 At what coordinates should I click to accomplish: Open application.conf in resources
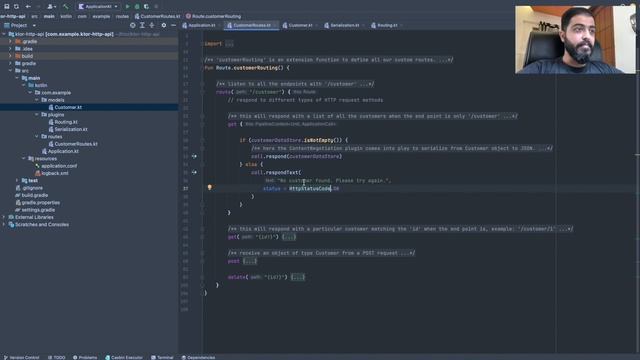click(x=56, y=166)
